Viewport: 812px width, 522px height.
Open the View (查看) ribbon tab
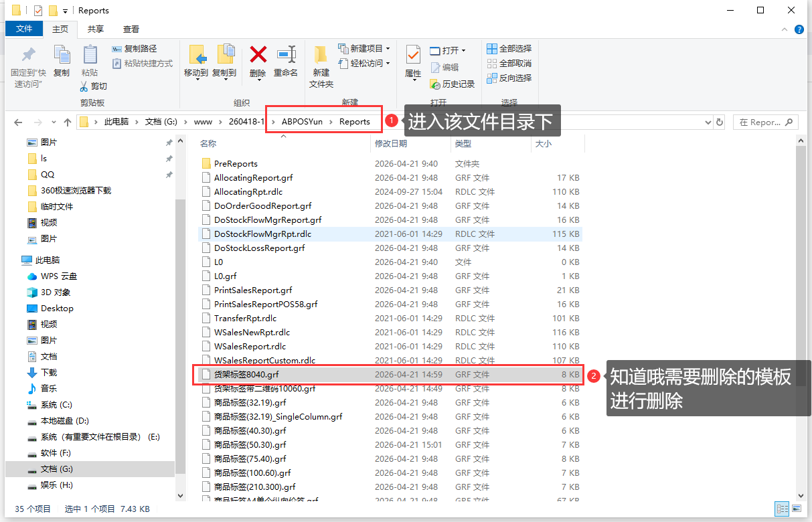pyautogui.click(x=131, y=29)
